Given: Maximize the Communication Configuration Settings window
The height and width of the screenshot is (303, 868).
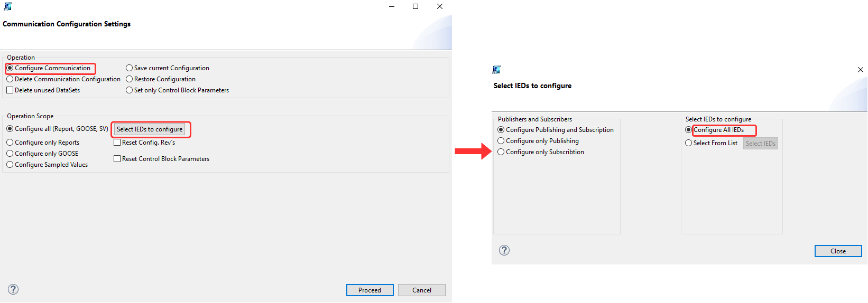Looking at the screenshot, I should [x=415, y=6].
